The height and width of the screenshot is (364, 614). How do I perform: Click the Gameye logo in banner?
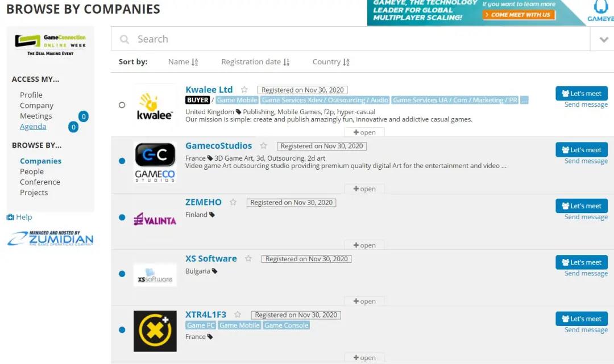600,12
